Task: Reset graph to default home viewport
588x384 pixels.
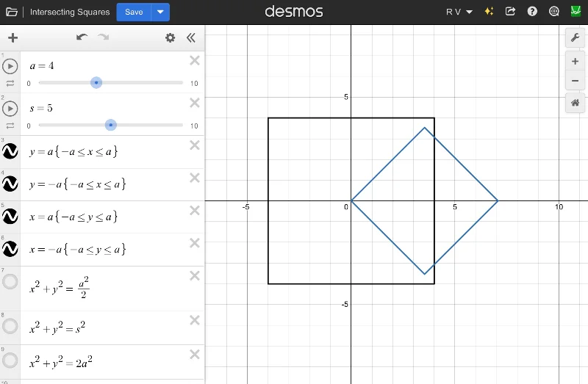Action: [575, 104]
